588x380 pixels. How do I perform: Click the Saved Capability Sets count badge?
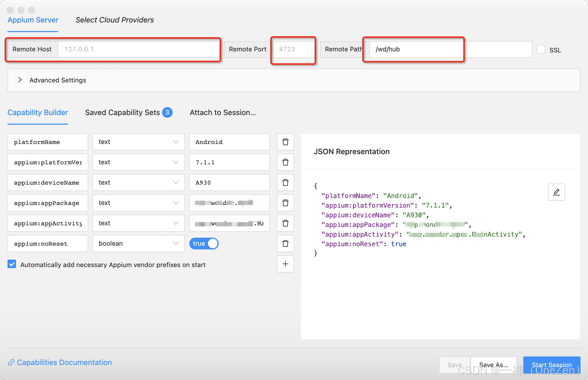coord(167,112)
